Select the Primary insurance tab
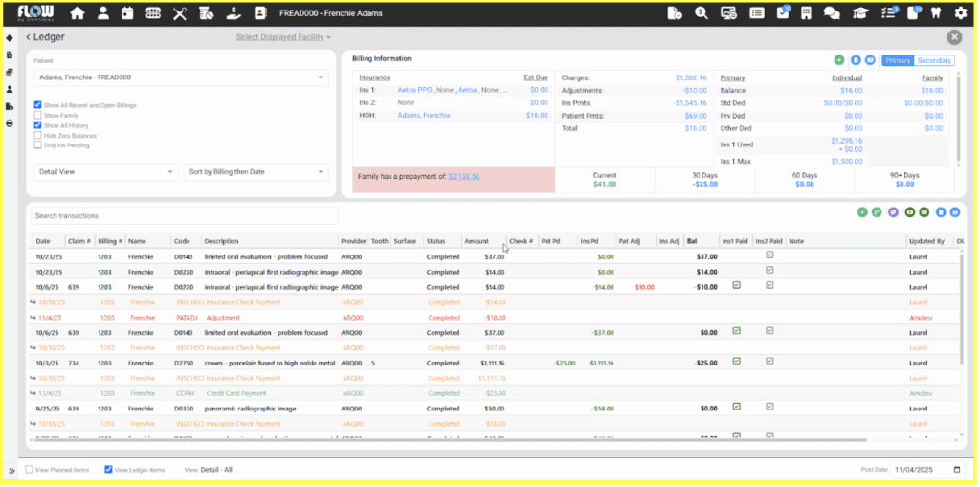980x487 pixels. coord(898,60)
